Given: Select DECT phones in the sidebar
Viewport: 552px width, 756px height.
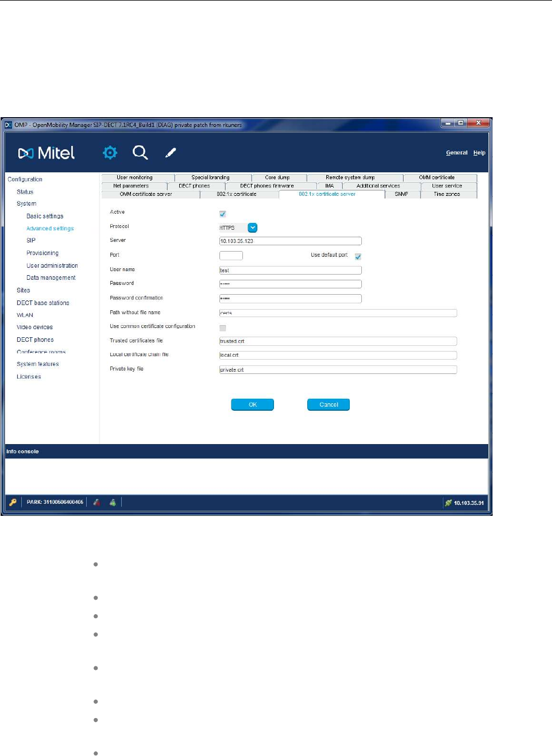Looking at the screenshot, I should 35,340.
